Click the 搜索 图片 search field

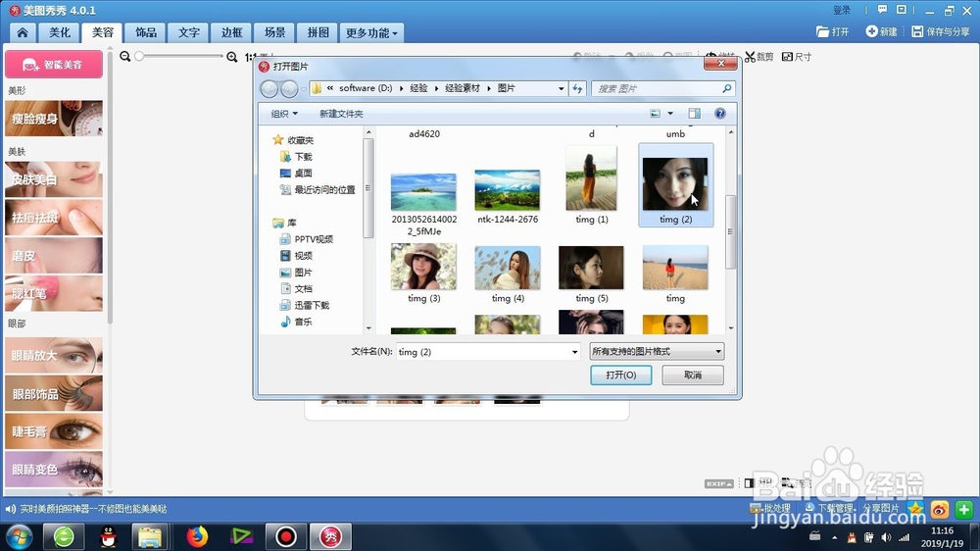click(x=662, y=89)
